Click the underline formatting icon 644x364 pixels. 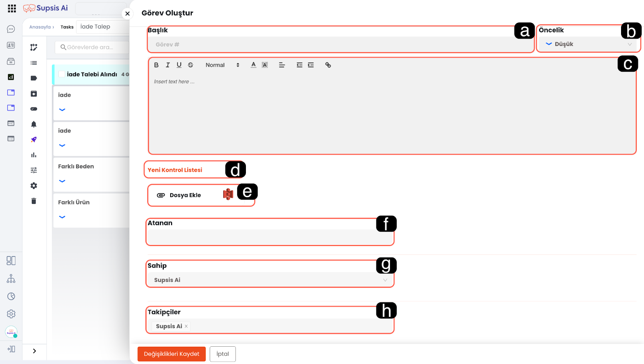(x=179, y=65)
